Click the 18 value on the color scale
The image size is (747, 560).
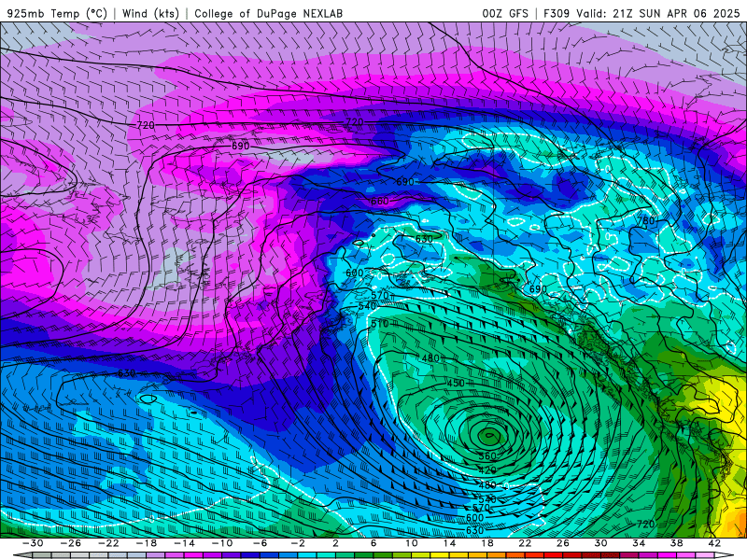pyautogui.click(x=487, y=543)
